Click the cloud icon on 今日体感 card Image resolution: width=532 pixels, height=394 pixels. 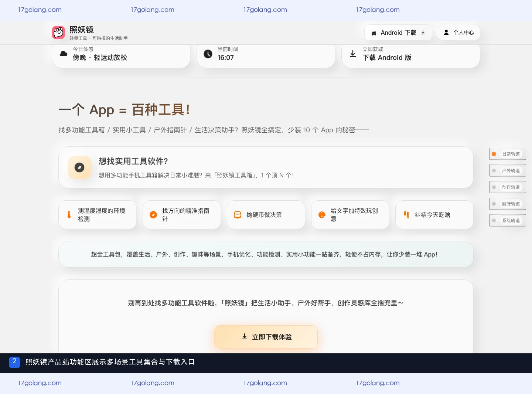(64, 54)
